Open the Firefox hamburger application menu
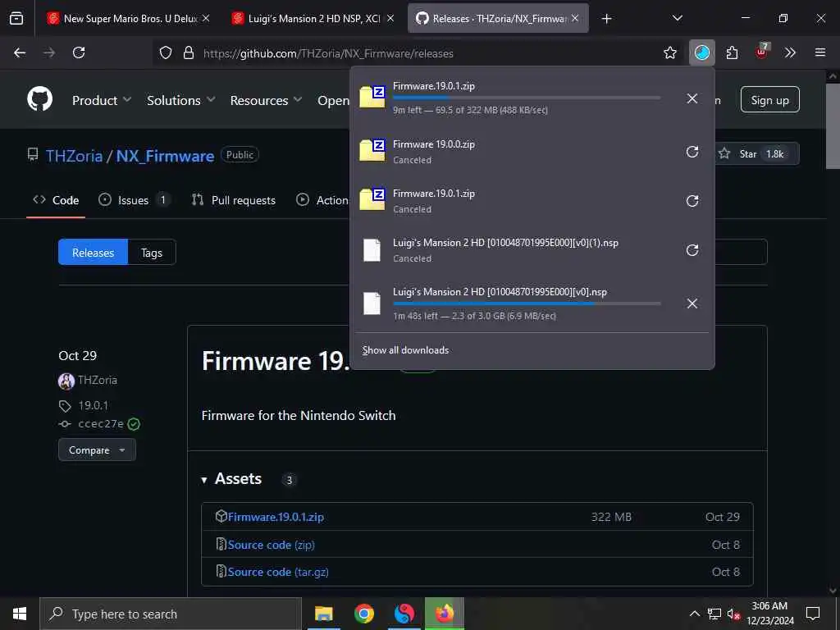Image resolution: width=840 pixels, height=630 pixels. (x=819, y=52)
